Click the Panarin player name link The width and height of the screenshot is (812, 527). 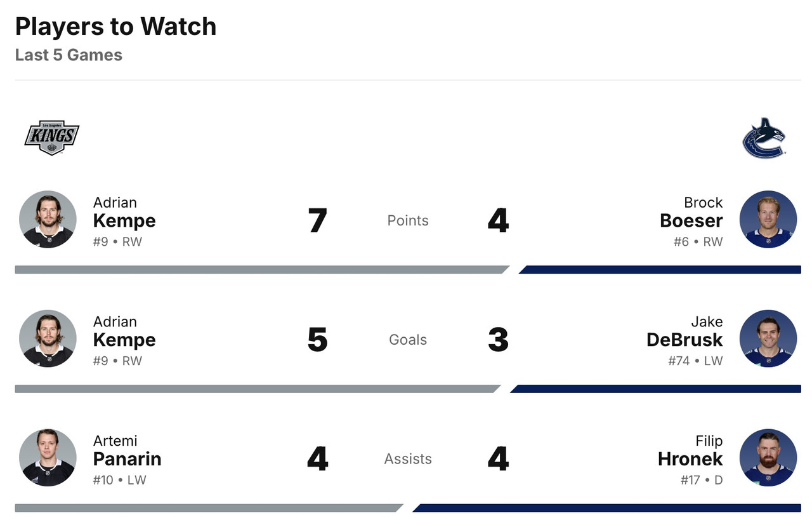tap(127, 458)
